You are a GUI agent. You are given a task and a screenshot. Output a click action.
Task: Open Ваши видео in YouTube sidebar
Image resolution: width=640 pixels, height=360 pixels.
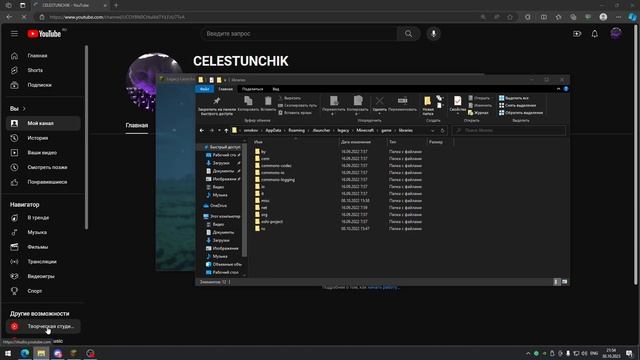tap(43, 153)
